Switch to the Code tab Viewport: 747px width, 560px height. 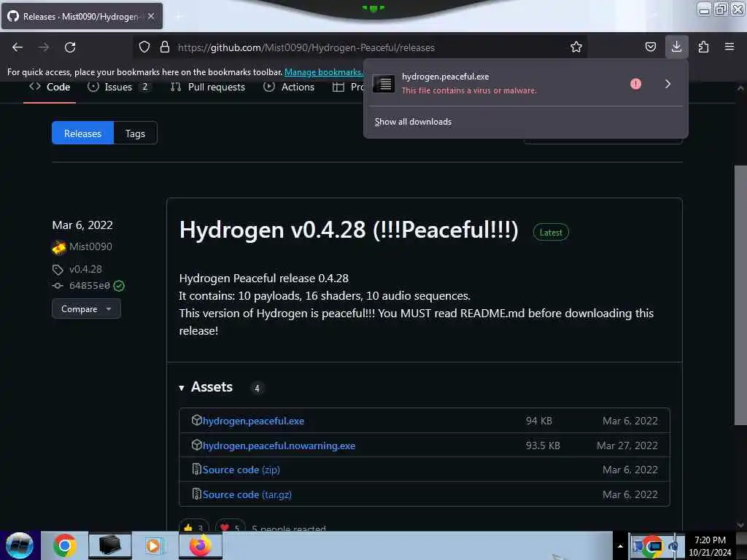pyautogui.click(x=50, y=87)
